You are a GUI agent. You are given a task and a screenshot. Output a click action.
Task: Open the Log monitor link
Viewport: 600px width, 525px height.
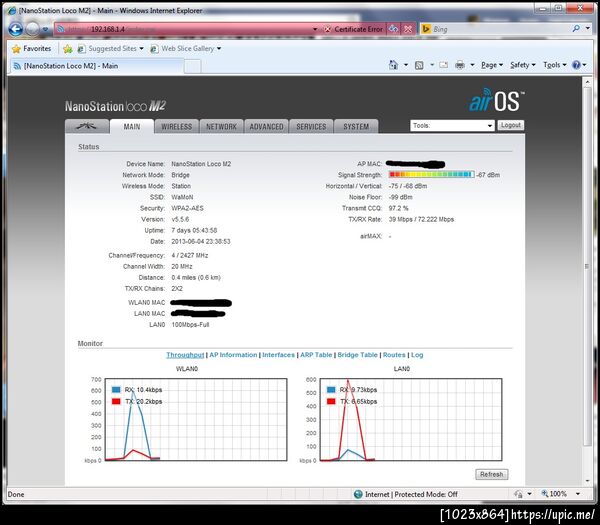point(417,355)
